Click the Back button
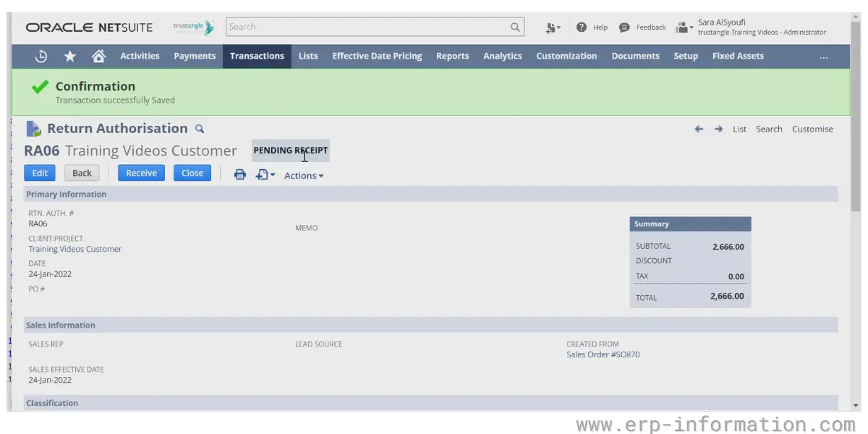Viewport: 868px width, 434px height. click(x=82, y=173)
